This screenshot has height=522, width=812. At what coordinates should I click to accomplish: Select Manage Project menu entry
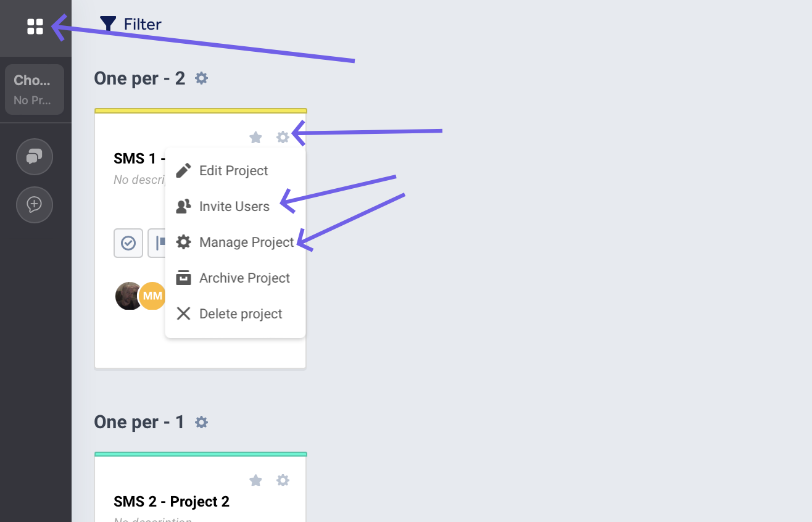pos(246,242)
